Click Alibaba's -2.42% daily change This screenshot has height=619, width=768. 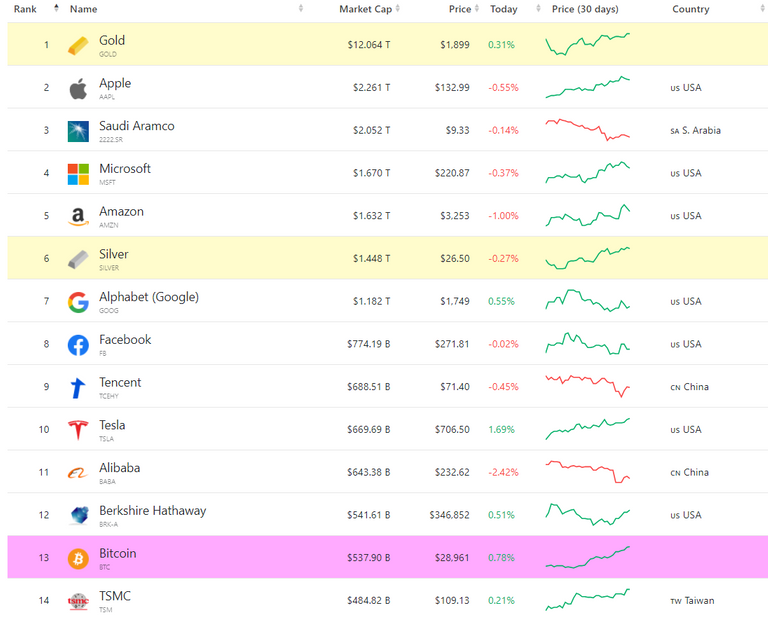(503, 473)
